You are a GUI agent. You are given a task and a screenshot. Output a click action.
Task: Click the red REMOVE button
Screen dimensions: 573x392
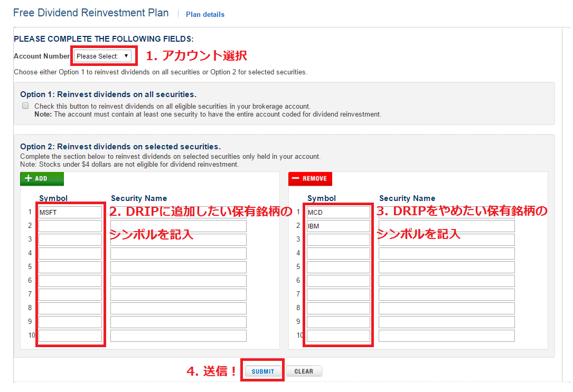click(310, 179)
